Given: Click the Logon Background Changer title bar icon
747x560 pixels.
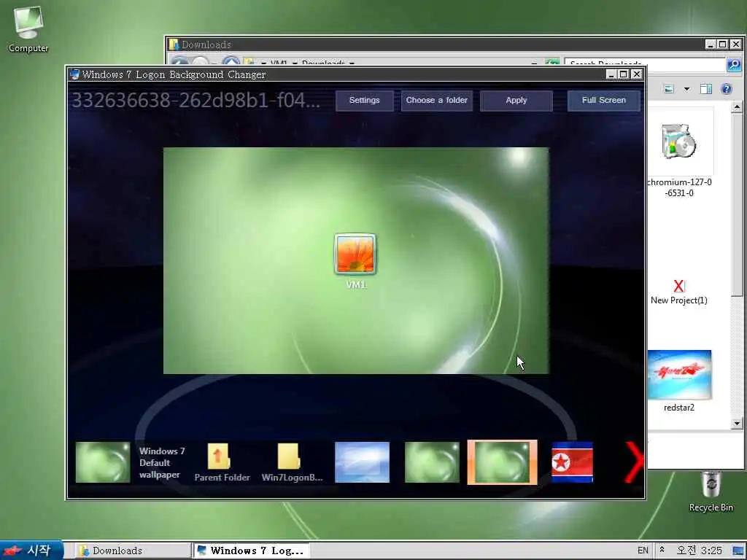Looking at the screenshot, I should click(74, 74).
